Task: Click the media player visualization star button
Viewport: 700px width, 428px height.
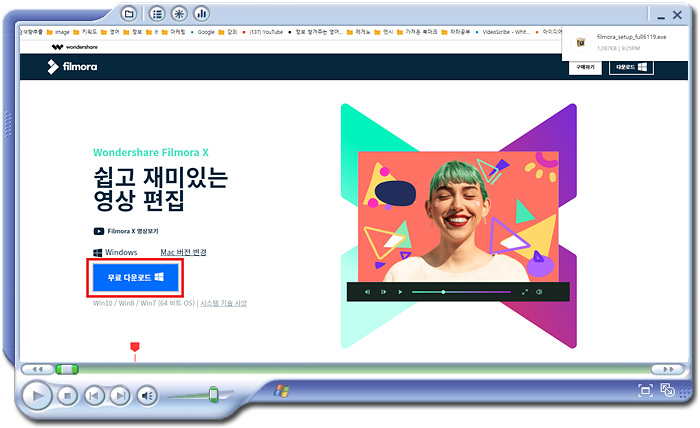Action: pyautogui.click(x=179, y=14)
